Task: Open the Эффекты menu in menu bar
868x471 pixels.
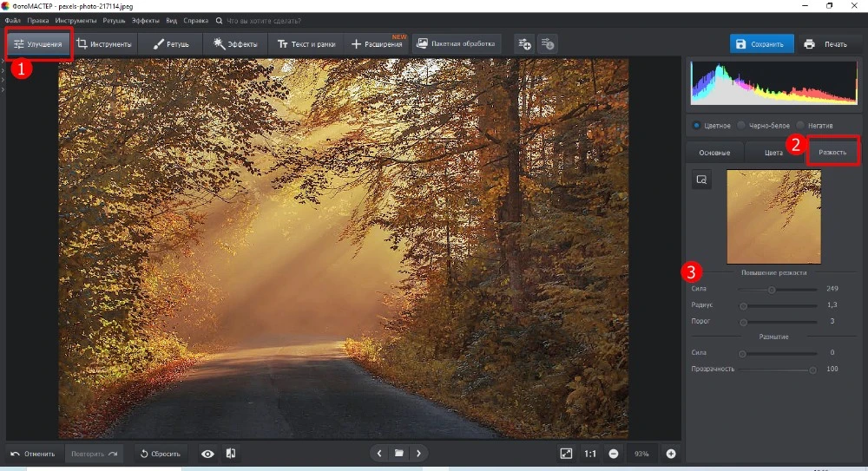Action: (144, 19)
